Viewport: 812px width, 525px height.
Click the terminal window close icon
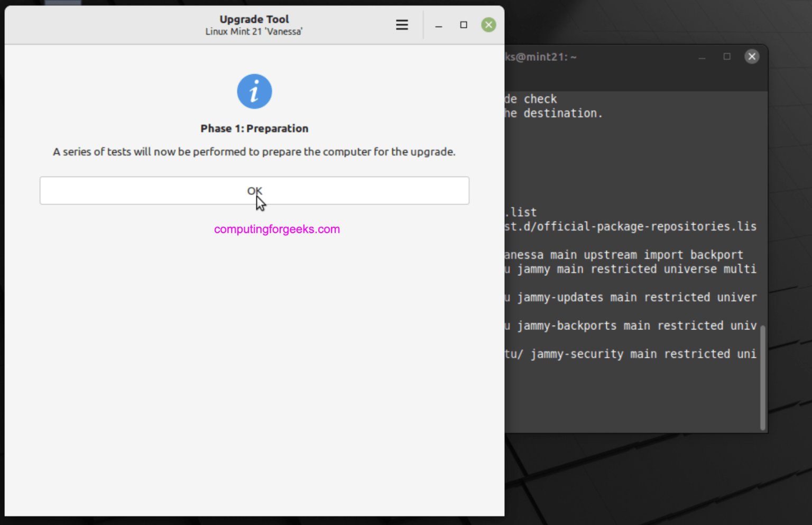coord(752,56)
